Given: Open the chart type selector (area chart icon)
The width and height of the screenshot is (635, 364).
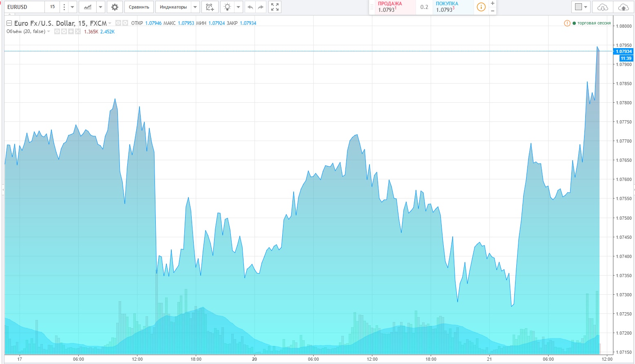Looking at the screenshot, I should pos(87,7).
